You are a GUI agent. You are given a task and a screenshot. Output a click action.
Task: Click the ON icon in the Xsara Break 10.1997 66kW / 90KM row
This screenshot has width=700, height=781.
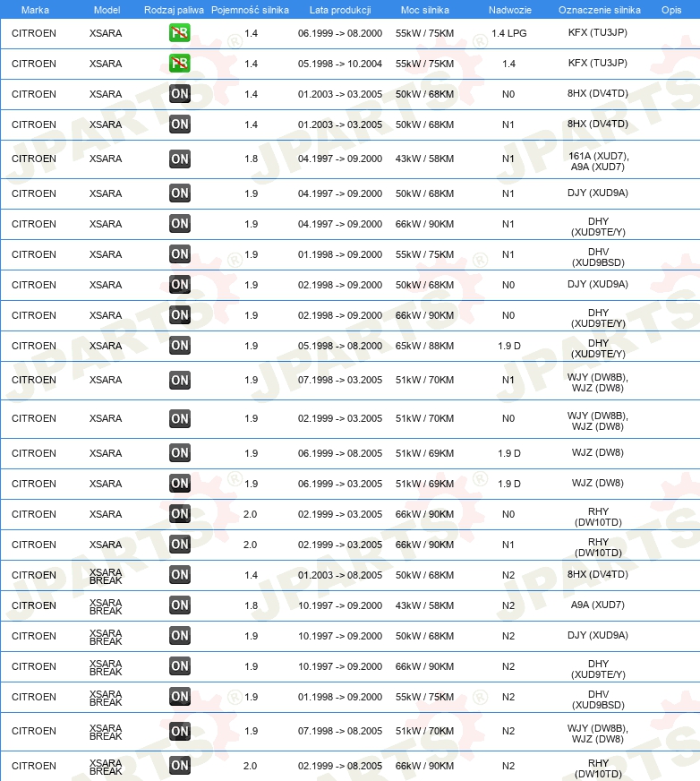tap(180, 666)
